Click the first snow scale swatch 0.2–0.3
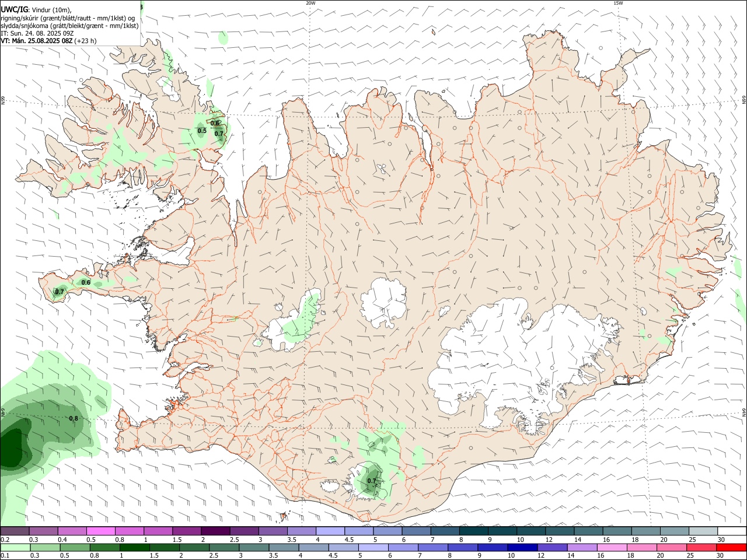Viewport: 747px width, 560px height. click(15, 531)
